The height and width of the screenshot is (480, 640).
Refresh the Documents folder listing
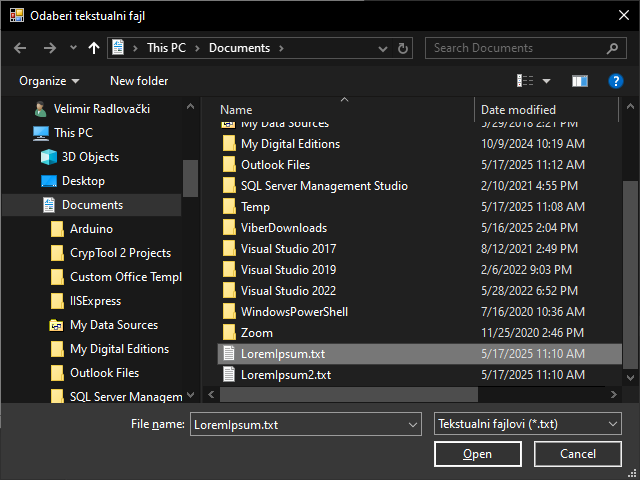pos(404,48)
